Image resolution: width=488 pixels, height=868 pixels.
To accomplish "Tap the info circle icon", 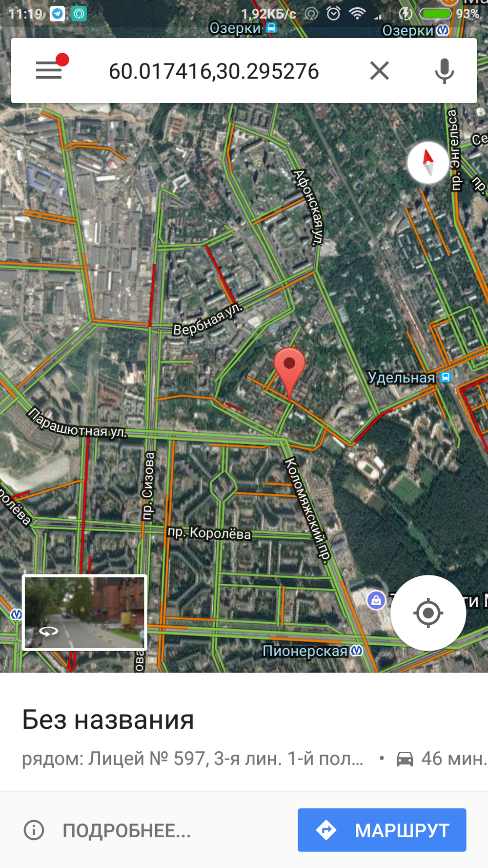I will point(34,830).
